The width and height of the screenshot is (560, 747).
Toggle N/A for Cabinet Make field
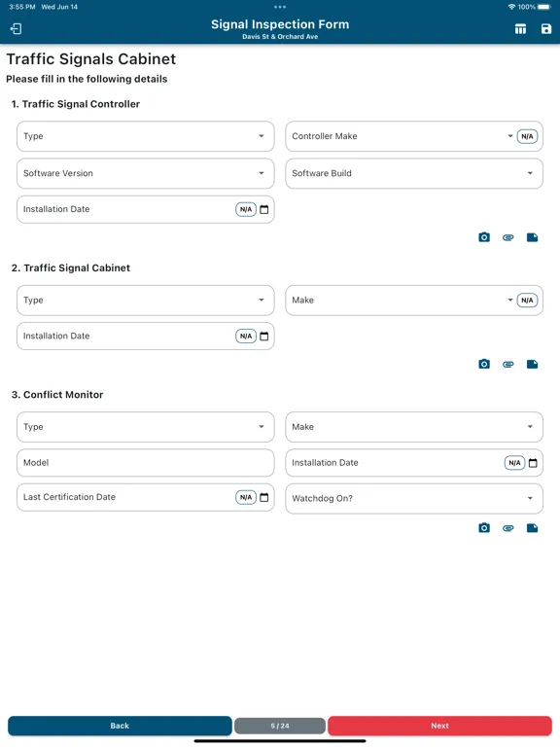click(x=527, y=301)
